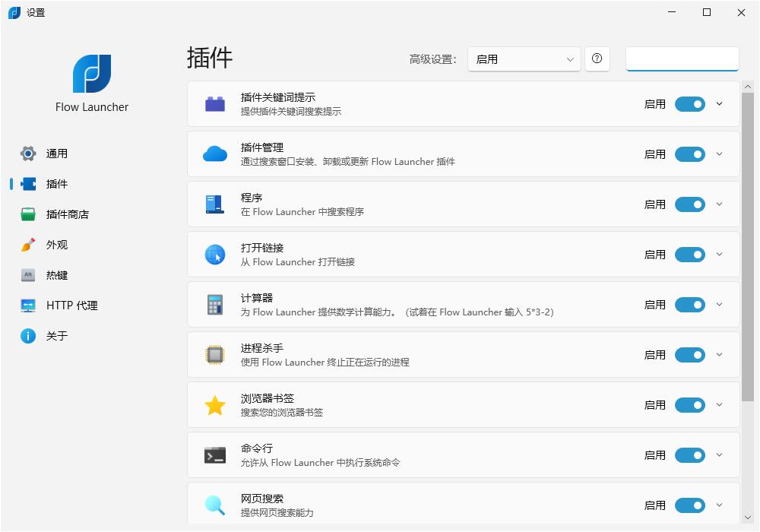Click the puzzle icon beside 插件
This screenshot has height=532, width=760.
tap(28, 184)
